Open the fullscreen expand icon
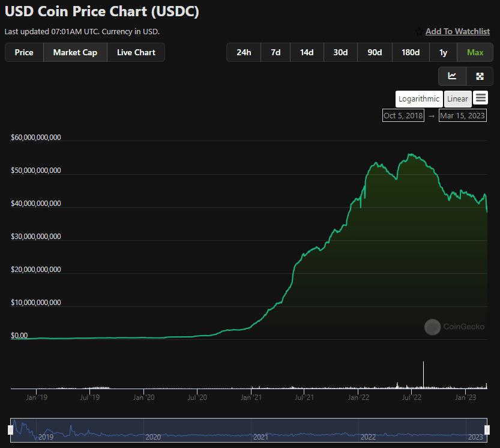The height and width of the screenshot is (448, 500). pos(480,76)
